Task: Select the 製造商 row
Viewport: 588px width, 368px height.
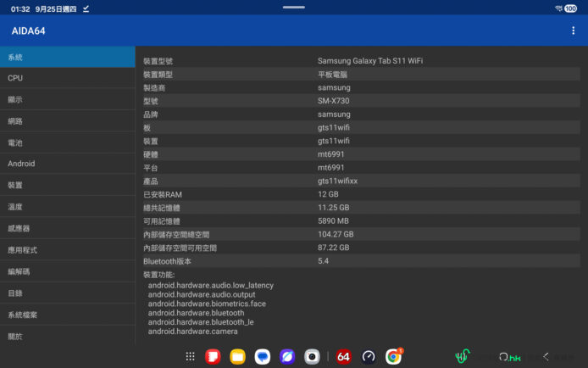Action: click(361, 87)
